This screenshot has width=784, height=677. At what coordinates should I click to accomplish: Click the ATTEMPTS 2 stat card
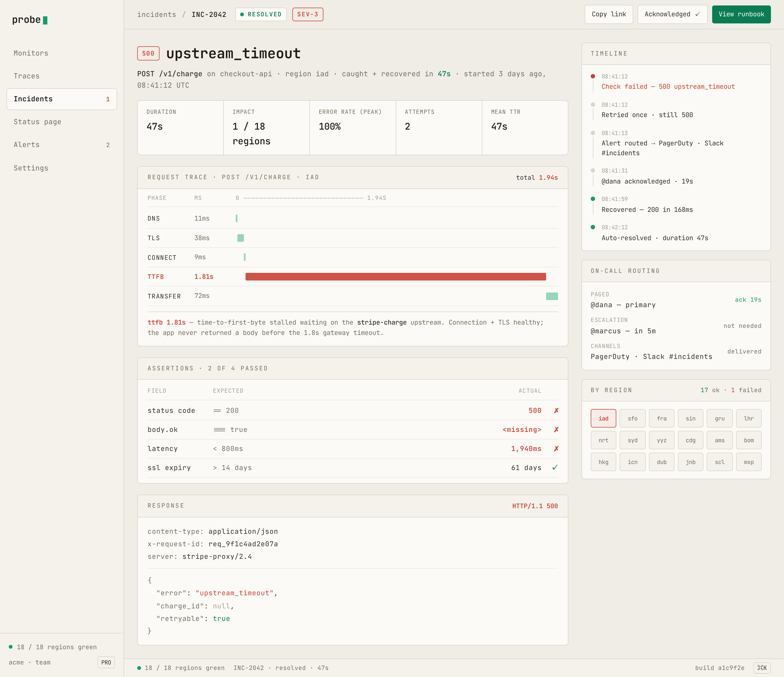tap(439, 127)
